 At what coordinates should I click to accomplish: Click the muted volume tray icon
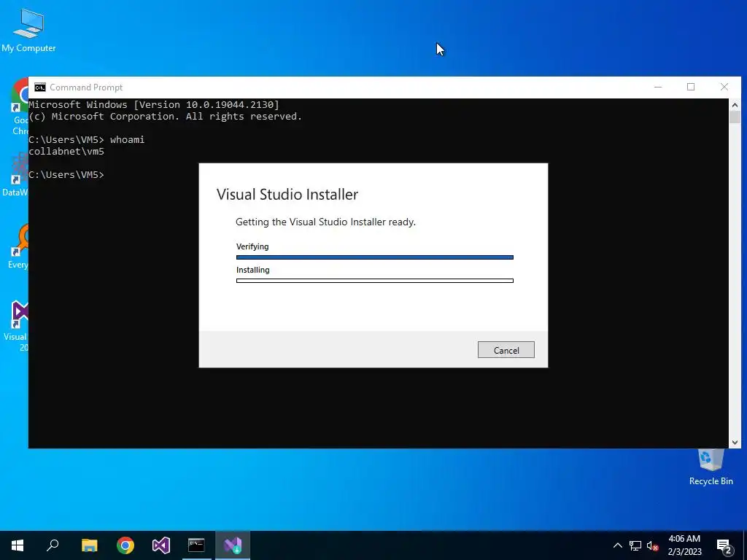[x=652, y=545]
